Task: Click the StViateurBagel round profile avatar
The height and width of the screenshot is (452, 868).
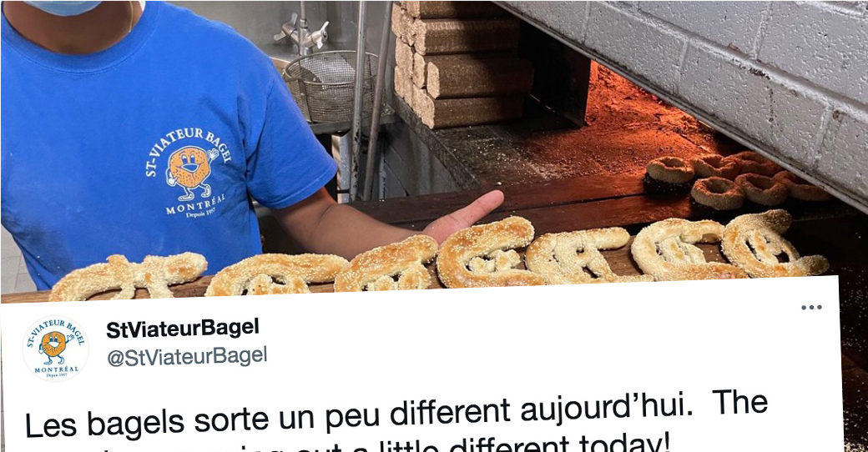Action: (x=55, y=348)
